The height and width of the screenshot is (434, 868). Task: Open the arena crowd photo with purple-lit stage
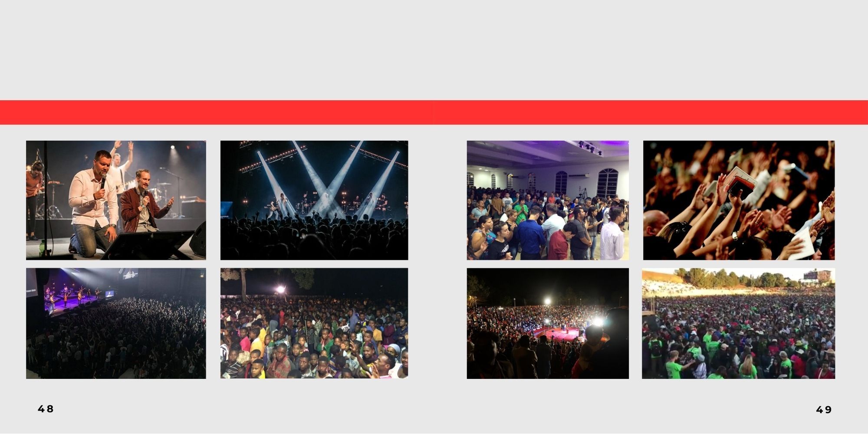point(116,323)
